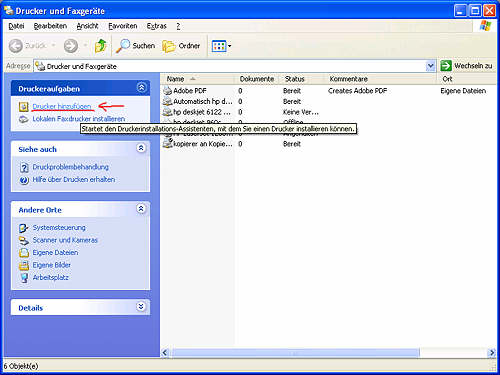
Task: Sort by the Dokumente column header
Action: click(257, 79)
